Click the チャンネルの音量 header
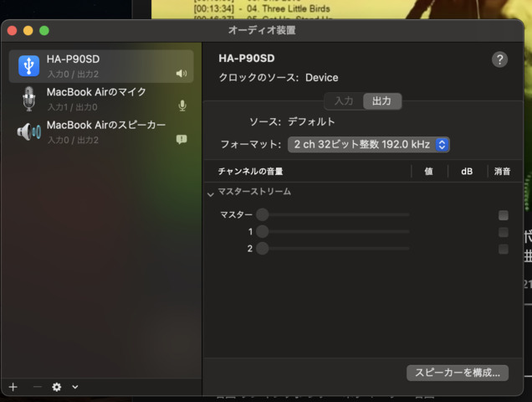The width and height of the screenshot is (532, 402). 250,171
